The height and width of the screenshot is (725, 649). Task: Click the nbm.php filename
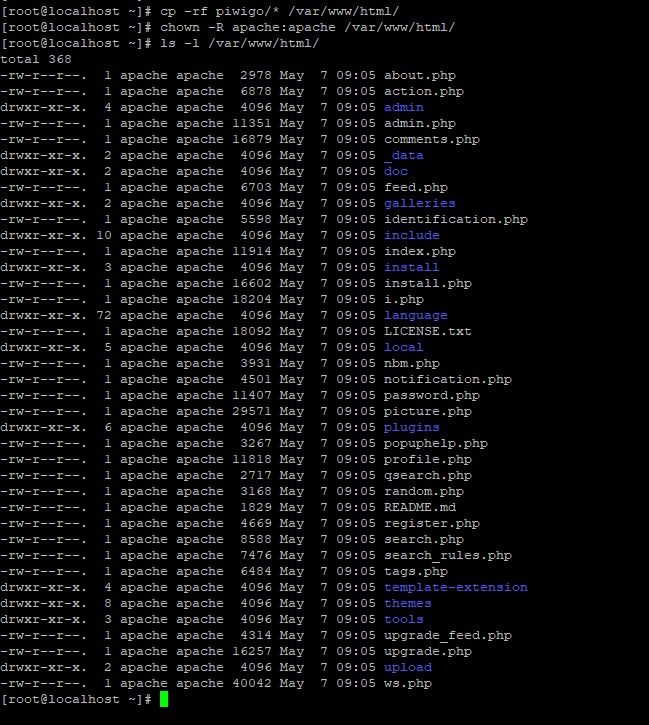[411, 363]
